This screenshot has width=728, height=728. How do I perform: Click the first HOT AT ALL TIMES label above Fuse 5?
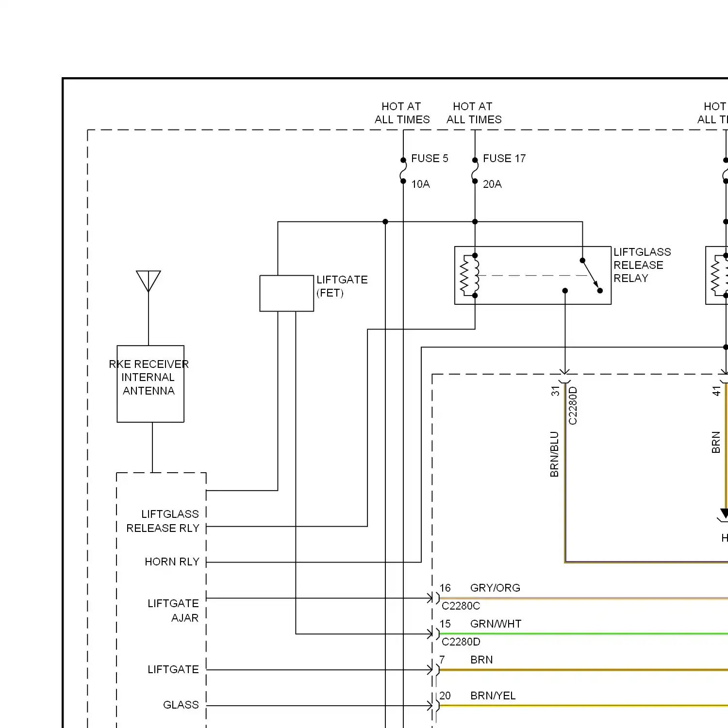click(x=402, y=113)
